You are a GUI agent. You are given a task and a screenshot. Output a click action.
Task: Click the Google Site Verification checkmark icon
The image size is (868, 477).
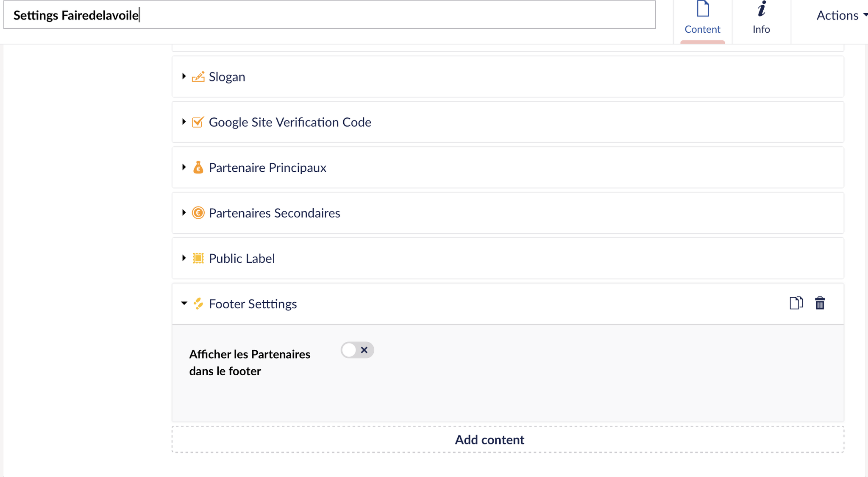coord(198,122)
